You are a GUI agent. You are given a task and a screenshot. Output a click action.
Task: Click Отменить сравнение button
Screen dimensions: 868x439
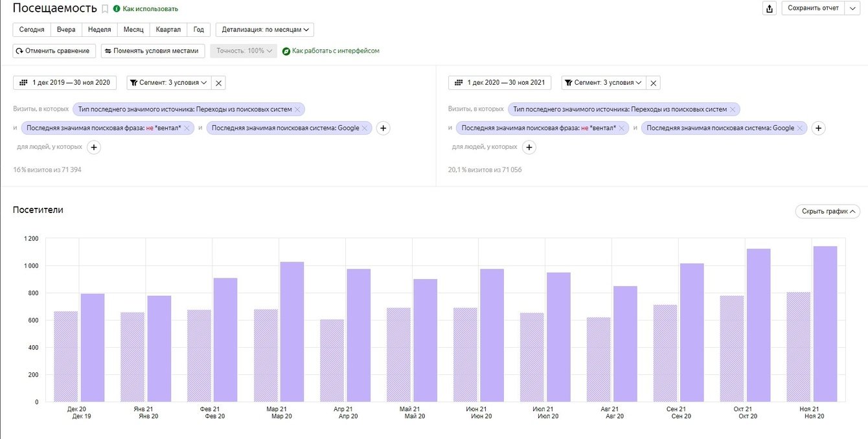pos(54,51)
